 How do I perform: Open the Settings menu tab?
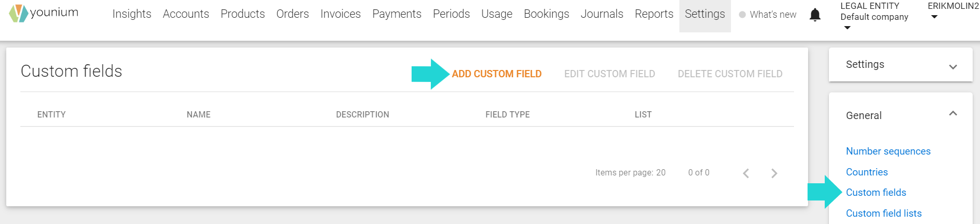click(705, 14)
